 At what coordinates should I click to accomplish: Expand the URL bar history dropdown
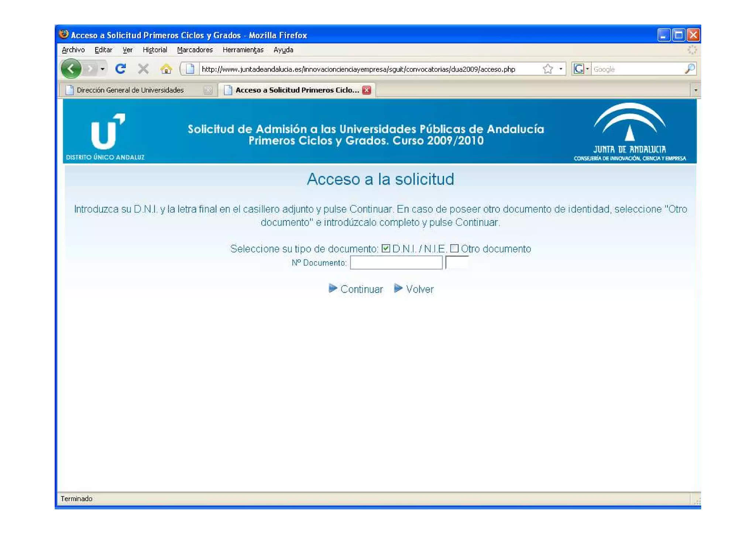tap(560, 69)
